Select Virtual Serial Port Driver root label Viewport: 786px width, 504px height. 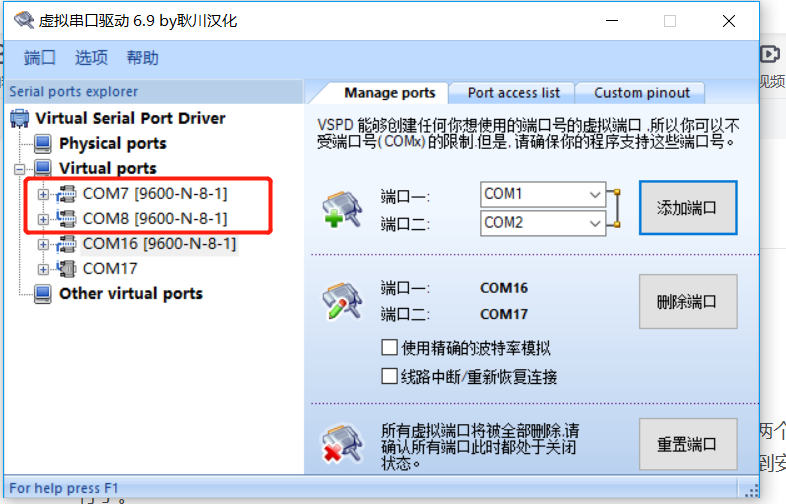point(130,118)
